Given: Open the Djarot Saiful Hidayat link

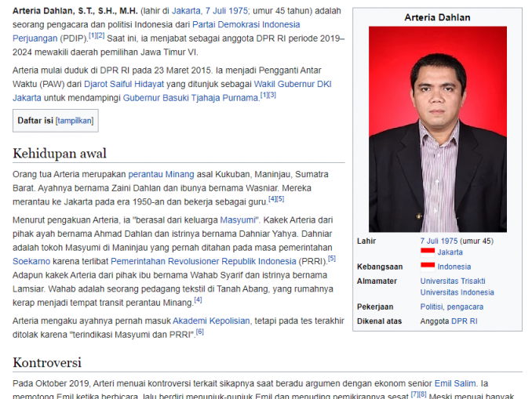Looking at the screenshot, I should tap(124, 84).
